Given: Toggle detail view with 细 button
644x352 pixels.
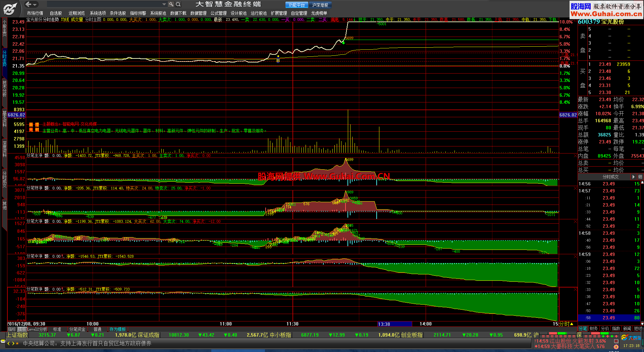Looking at the screenshot, I should pos(640,177).
